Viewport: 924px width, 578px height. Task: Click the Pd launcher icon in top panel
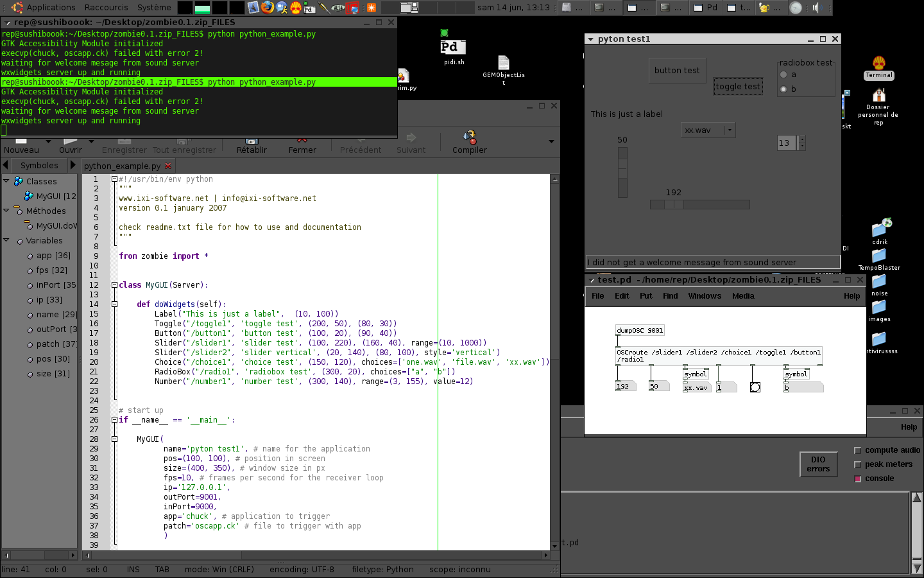tap(309, 8)
